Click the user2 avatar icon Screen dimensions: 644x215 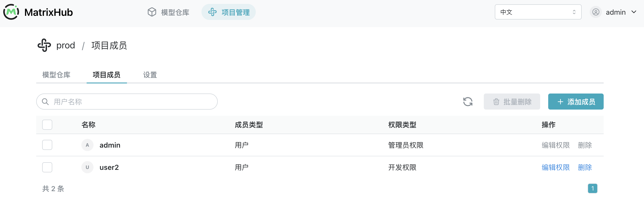point(87,167)
